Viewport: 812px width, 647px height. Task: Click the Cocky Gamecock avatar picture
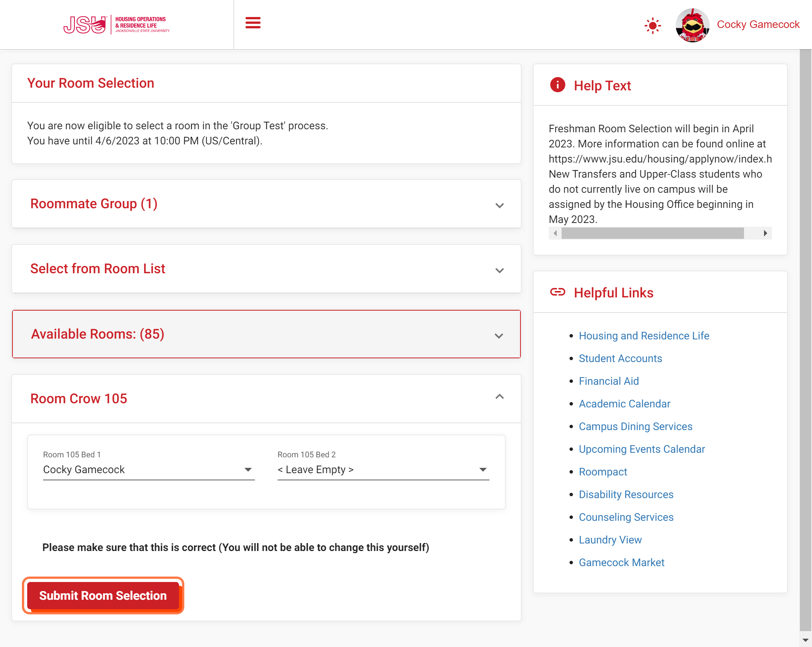click(692, 25)
